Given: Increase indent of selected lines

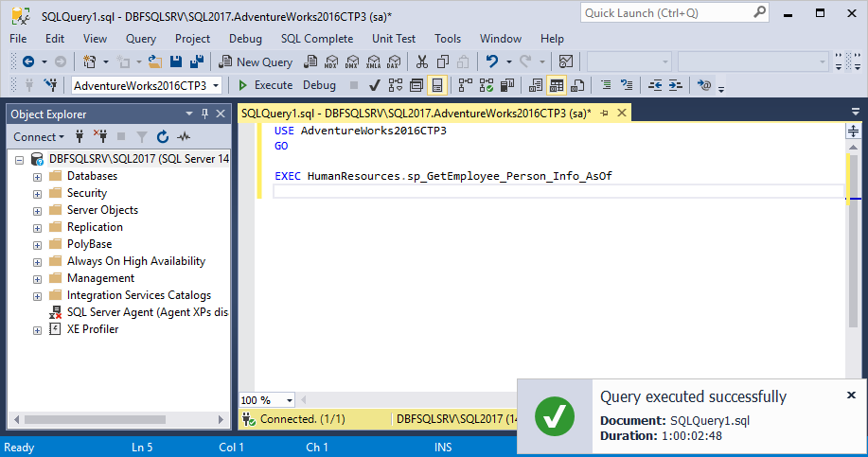Looking at the screenshot, I should coord(675,85).
